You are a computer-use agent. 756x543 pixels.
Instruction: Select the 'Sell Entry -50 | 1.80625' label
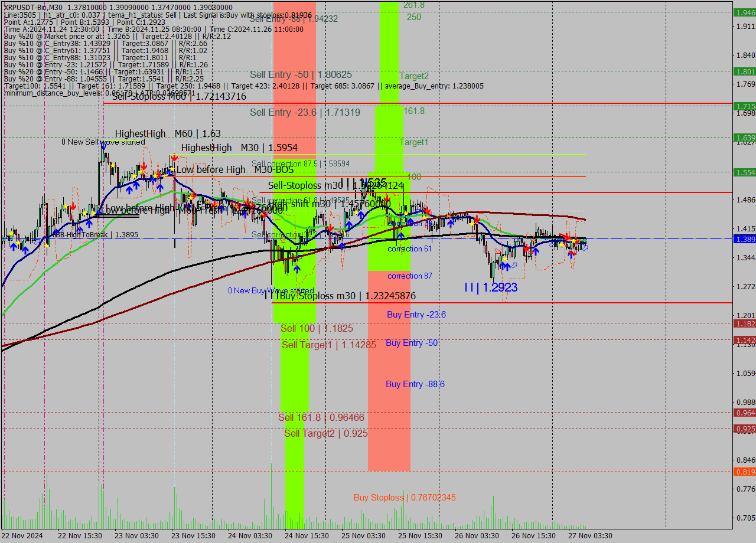pos(301,75)
